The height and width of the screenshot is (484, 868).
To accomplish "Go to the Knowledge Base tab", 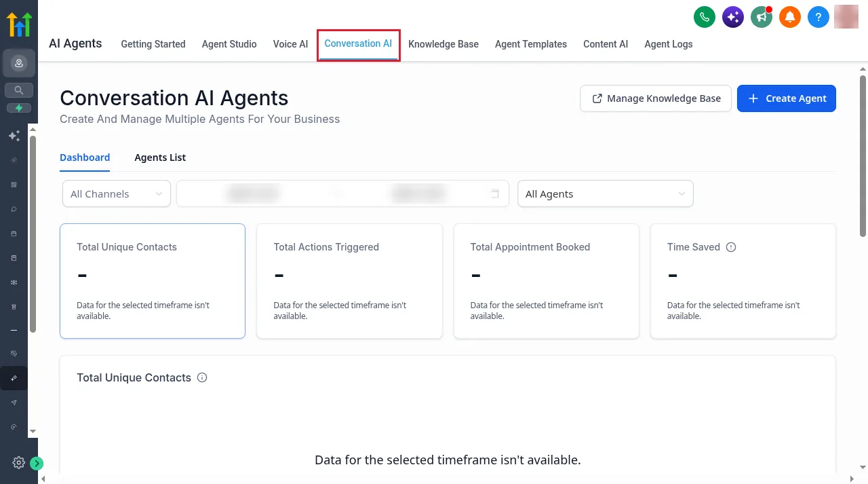I will (x=443, y=44).
